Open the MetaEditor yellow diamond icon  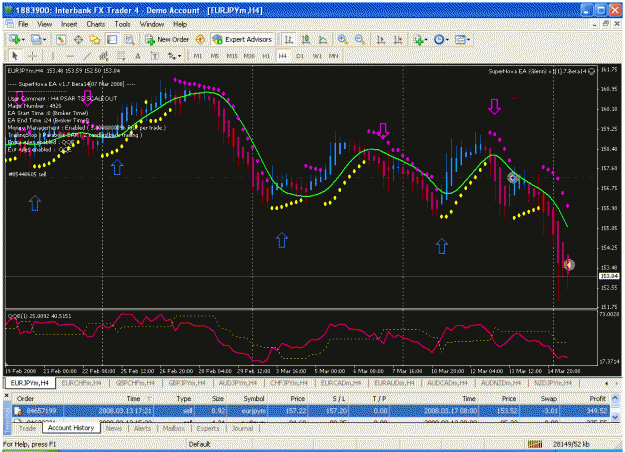pyautogui.click(x=200, y=39)
